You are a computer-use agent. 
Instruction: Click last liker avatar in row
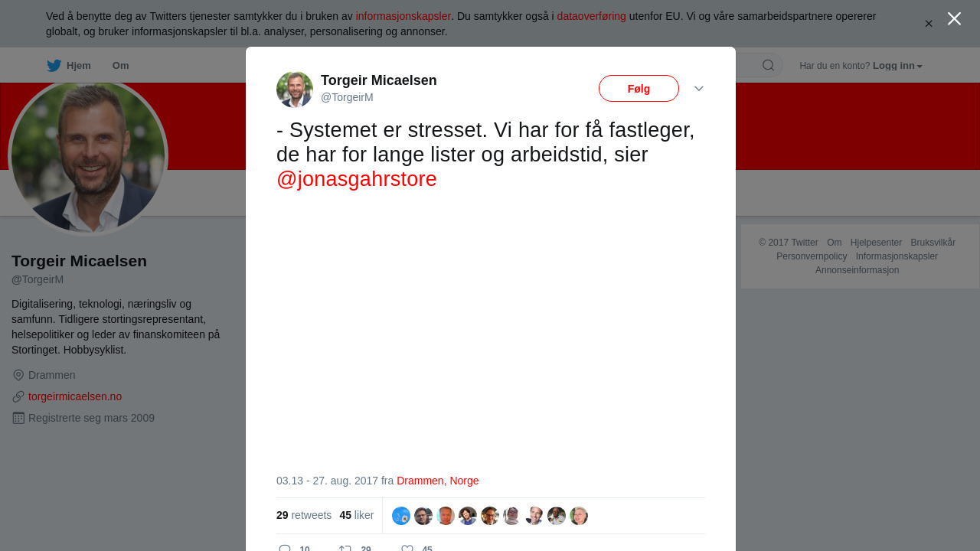tap(579, 516)
